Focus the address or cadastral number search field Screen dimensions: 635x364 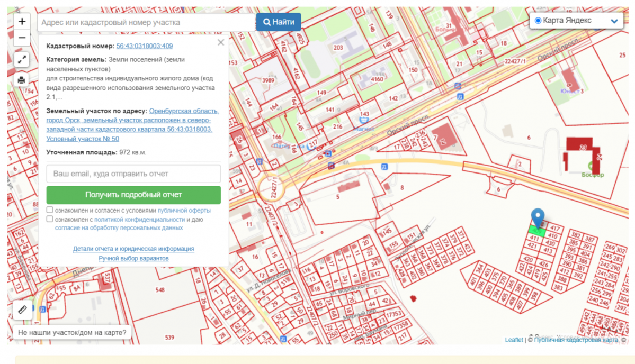point(146,22)
